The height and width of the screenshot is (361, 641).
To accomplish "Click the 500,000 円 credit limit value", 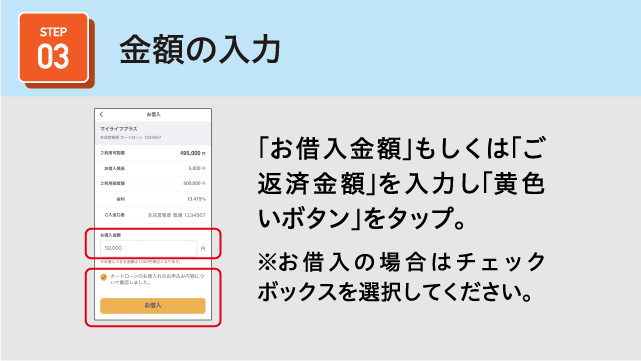I will 194,184.
